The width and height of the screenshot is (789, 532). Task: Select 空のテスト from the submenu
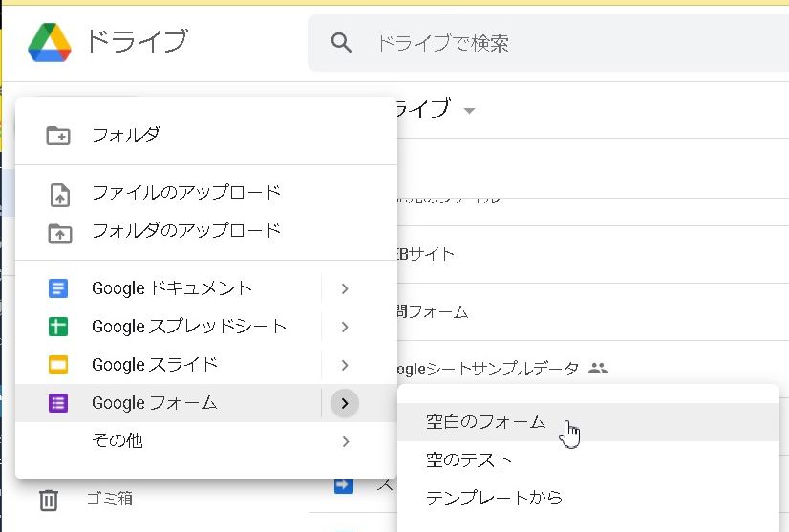pos(469,460)
